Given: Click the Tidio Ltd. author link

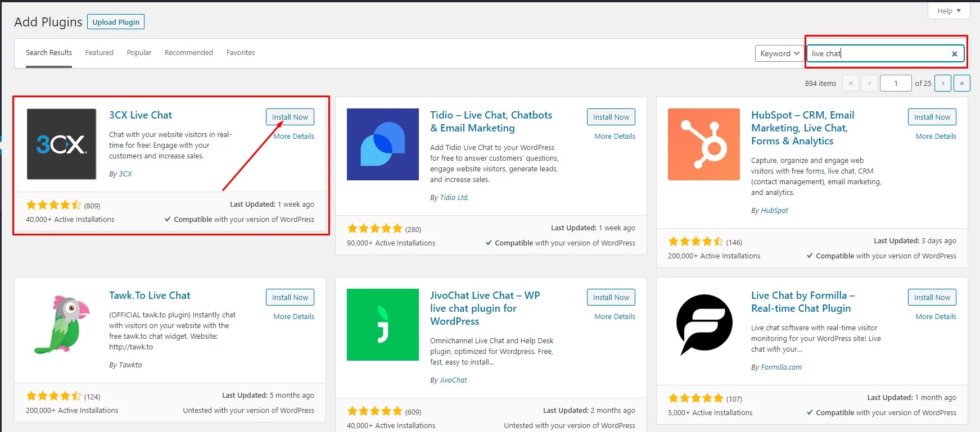Looking at the screenshot, I should coord(454,198).
